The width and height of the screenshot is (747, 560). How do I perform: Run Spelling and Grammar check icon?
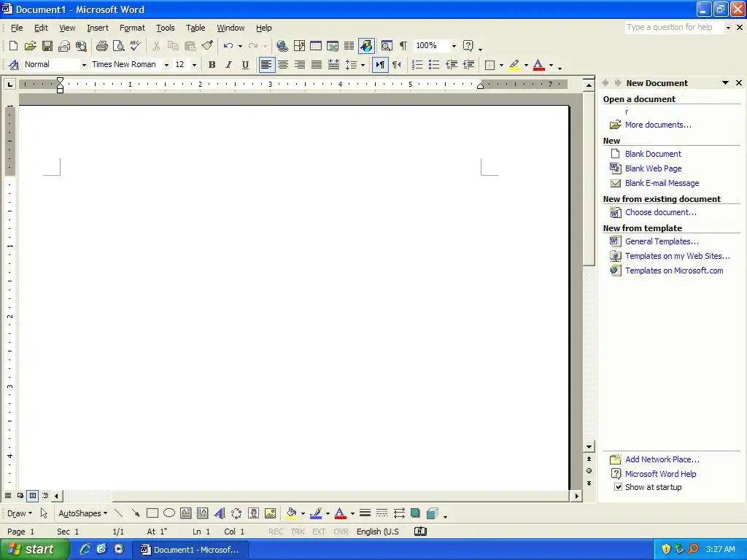pyautogui.click(x=136, y=46)
